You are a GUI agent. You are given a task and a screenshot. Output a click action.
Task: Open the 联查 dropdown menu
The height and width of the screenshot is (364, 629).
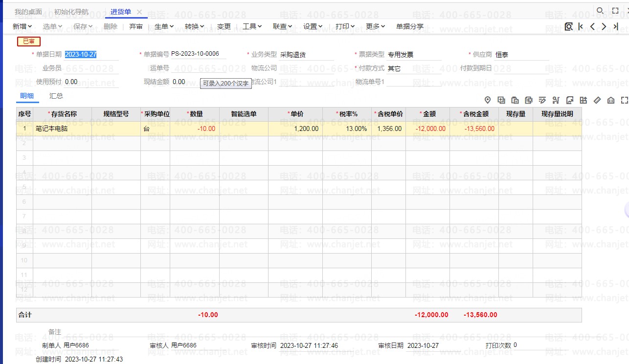pyautogui.click(x=282, y=26)
